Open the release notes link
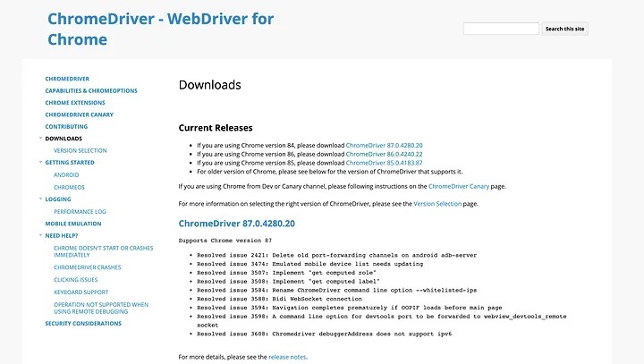The image size is (644, 364). 287,357
